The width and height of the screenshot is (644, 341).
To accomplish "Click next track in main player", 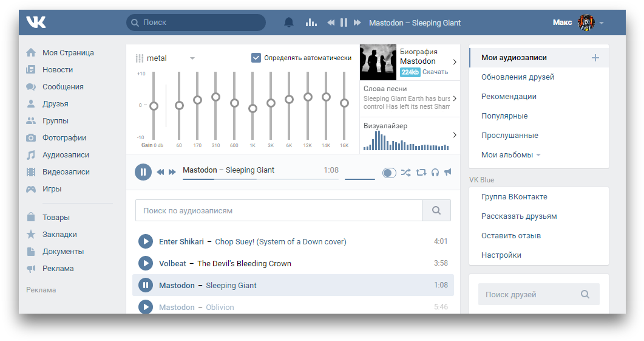I will (172, 172).
